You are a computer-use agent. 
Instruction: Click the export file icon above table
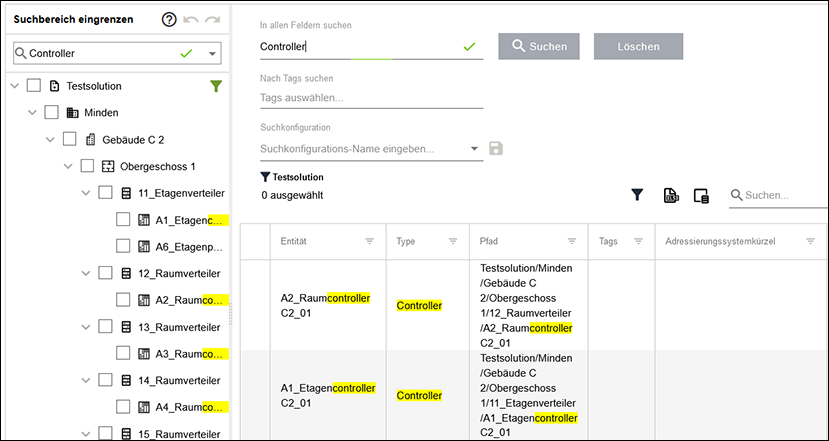(671, 196)
